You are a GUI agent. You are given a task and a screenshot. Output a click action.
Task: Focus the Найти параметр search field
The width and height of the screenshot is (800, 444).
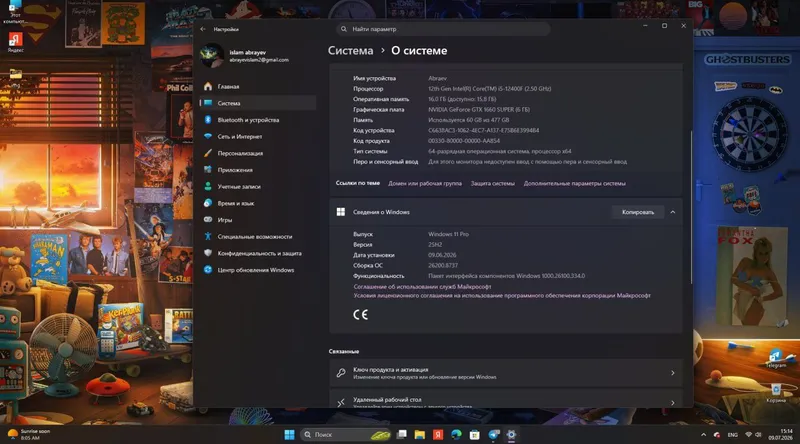click(443, 29)
